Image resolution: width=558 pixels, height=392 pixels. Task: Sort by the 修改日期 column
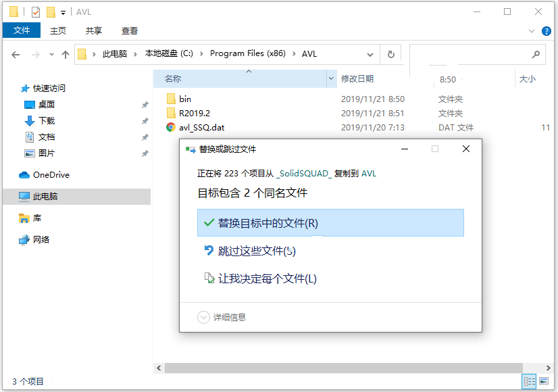point(357,79)
